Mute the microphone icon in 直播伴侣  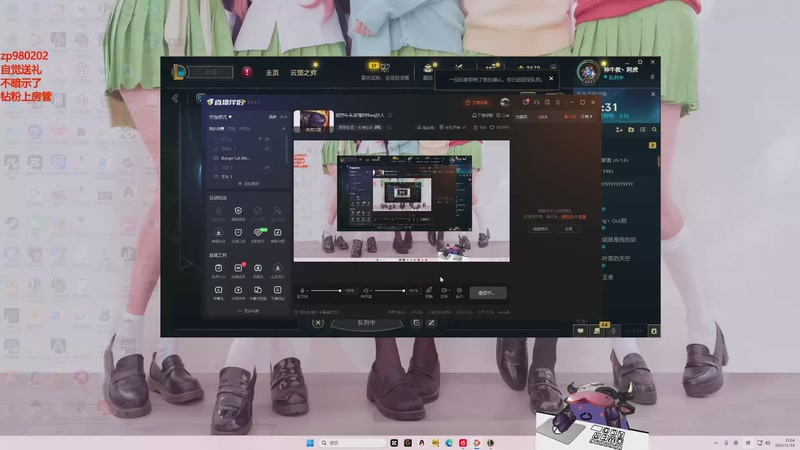302,290
